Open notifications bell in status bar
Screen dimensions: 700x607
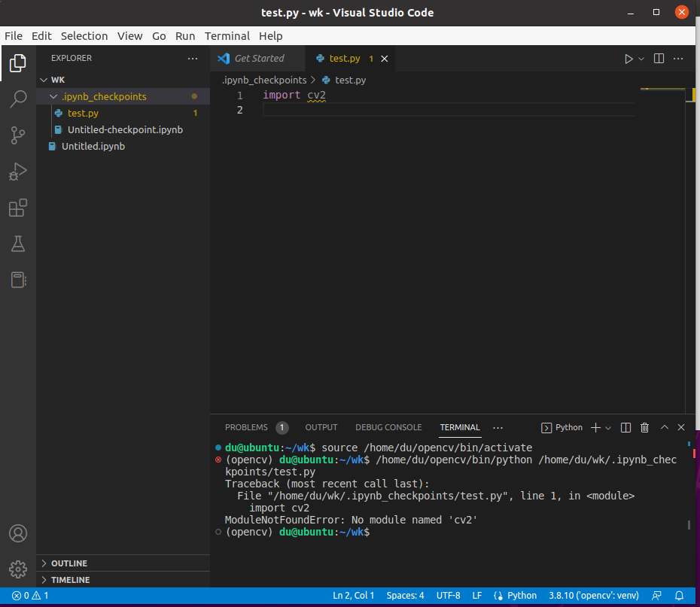pyautogui.click(x=679, y=596)
